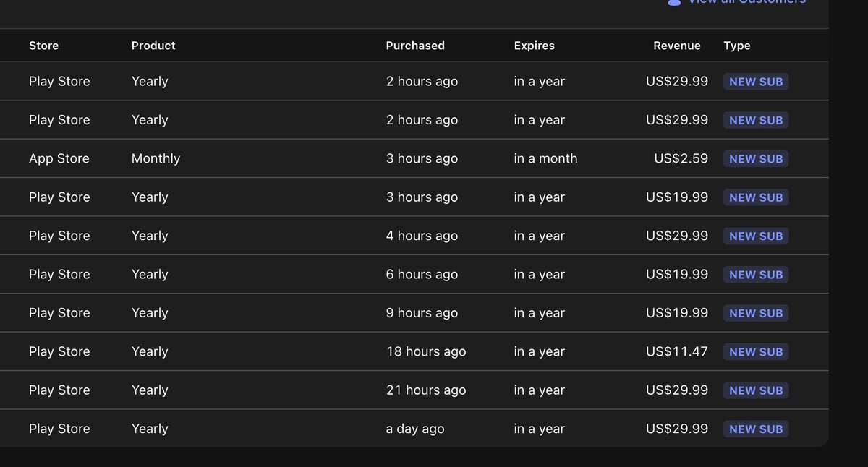Click the Type column header
Viewport: 868px width, 467px height.
[x=737, y=46]
